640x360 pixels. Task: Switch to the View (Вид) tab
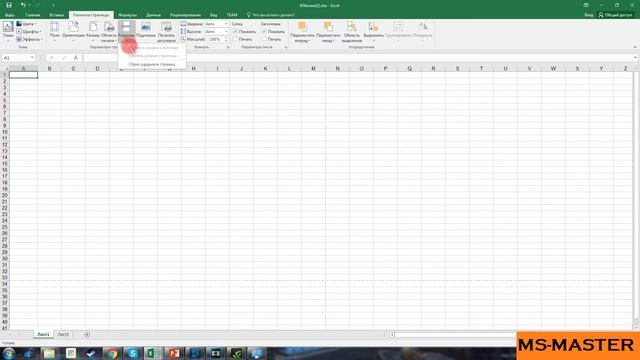click(213, 15)
